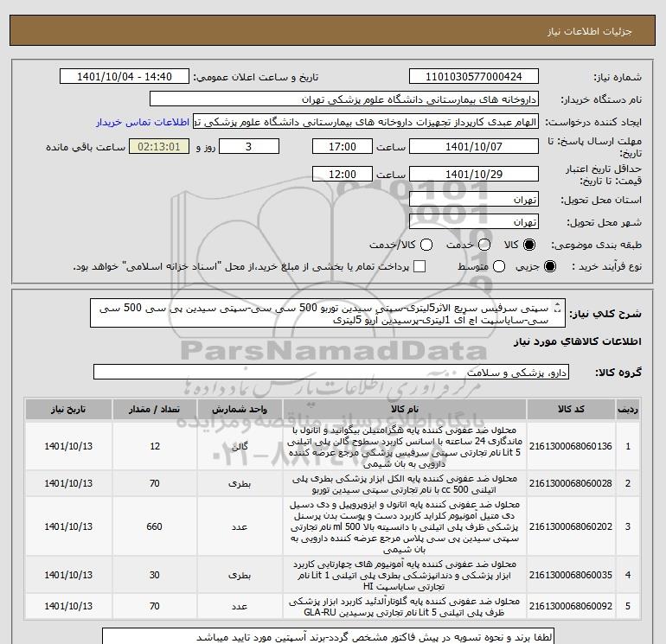Click the description box resize spinner arrows

[x=558, y=308]
